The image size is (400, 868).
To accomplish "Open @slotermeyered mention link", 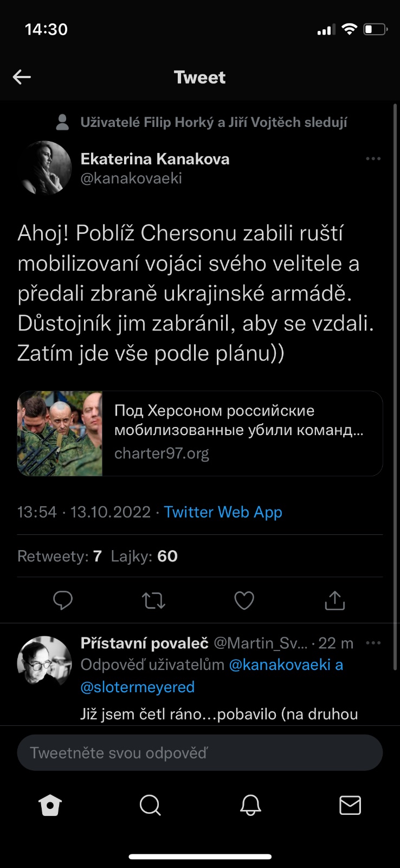I will [137, 687].
